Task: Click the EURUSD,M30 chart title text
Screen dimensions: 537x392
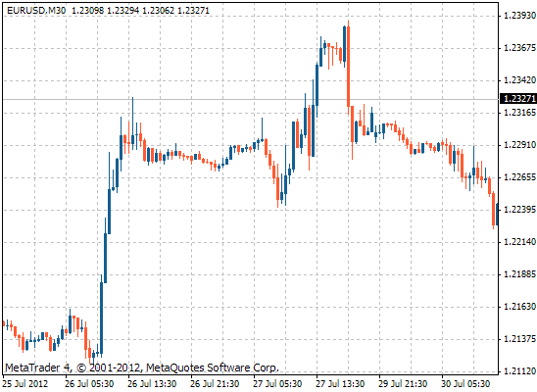Action: pos(36,11)
